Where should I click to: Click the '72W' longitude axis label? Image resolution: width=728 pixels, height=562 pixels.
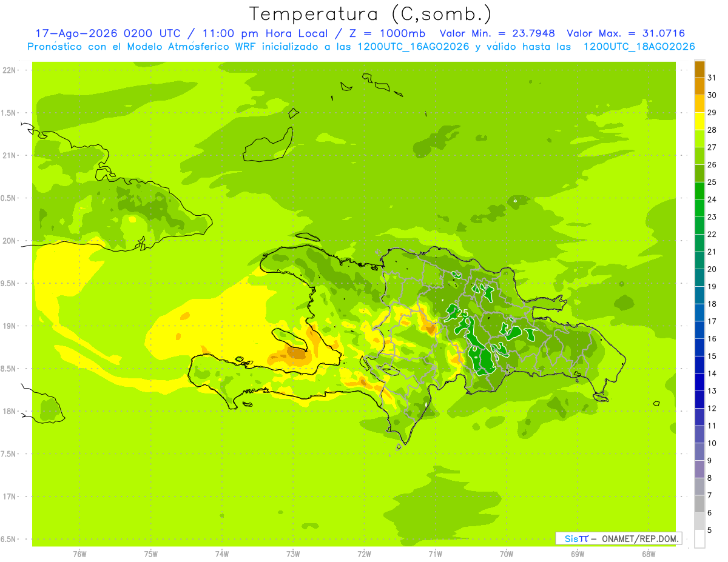[365, 554]
